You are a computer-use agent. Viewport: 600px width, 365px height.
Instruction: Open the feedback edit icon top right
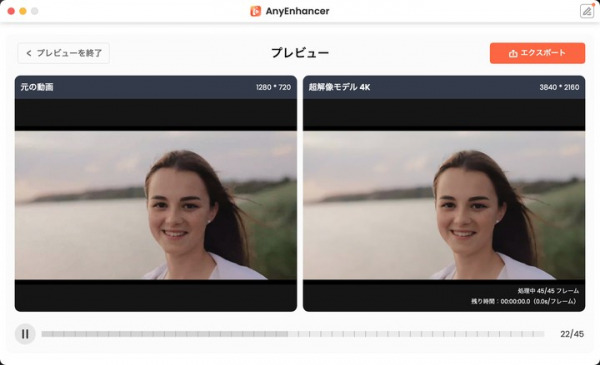(587, 11)
